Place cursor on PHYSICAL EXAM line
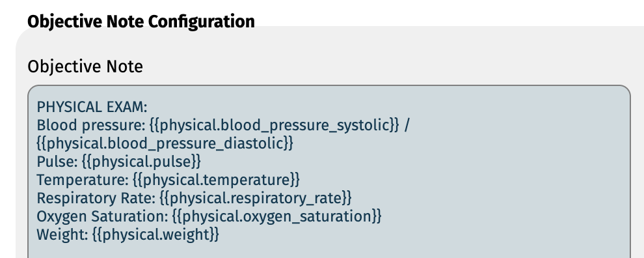 92,107
